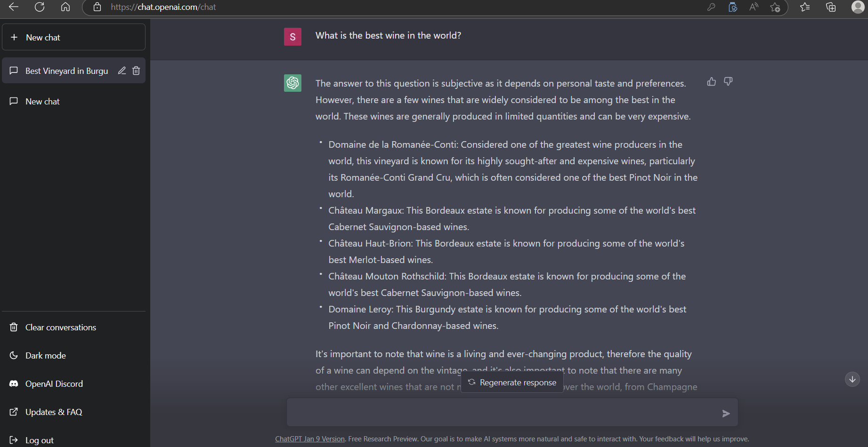The image size is (868, 447).
Task: Activate the Read aloud icon
Action: pyautogui.click(x=754, y=7)
